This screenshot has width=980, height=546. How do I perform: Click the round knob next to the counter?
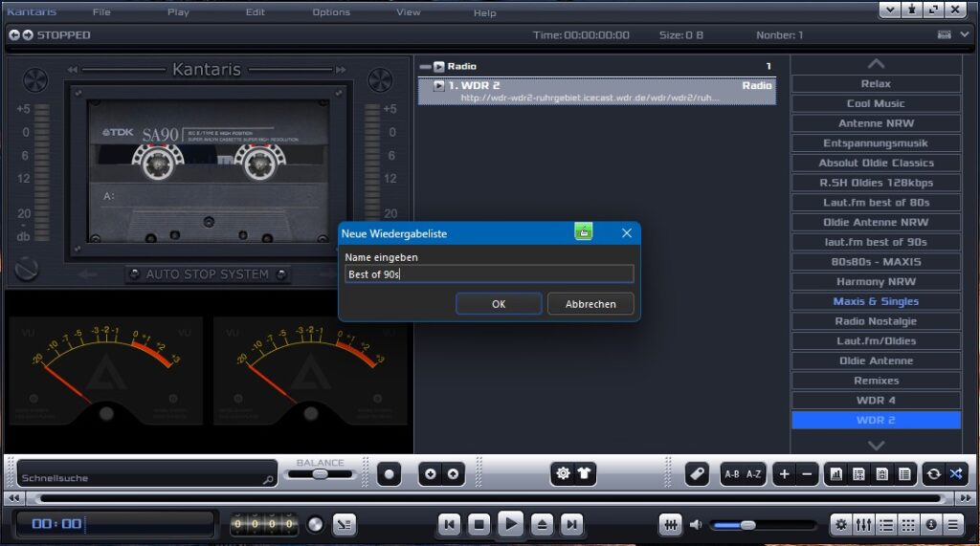coord(315,525)
